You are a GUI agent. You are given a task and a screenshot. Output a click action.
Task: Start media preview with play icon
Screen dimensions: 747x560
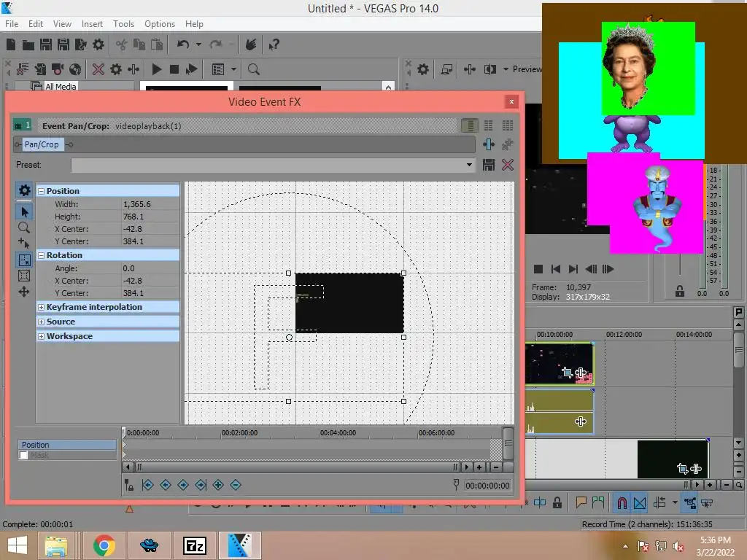point(157,69)
